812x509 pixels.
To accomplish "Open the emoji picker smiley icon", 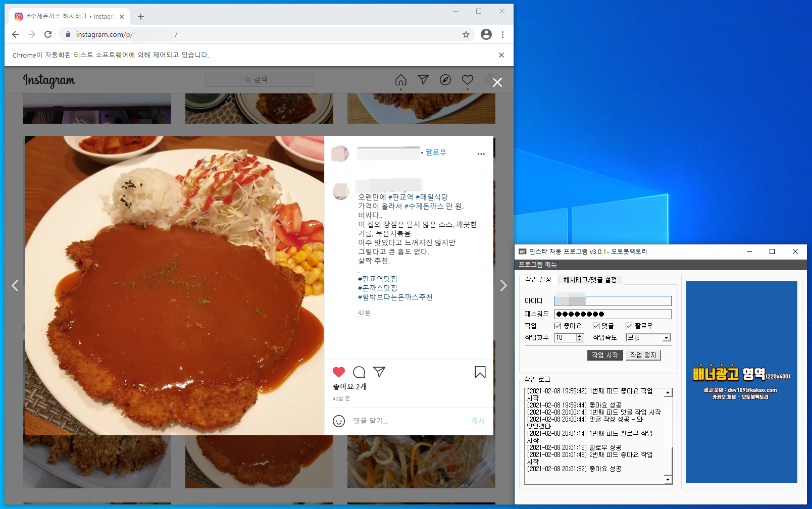I will coord(339,421).
